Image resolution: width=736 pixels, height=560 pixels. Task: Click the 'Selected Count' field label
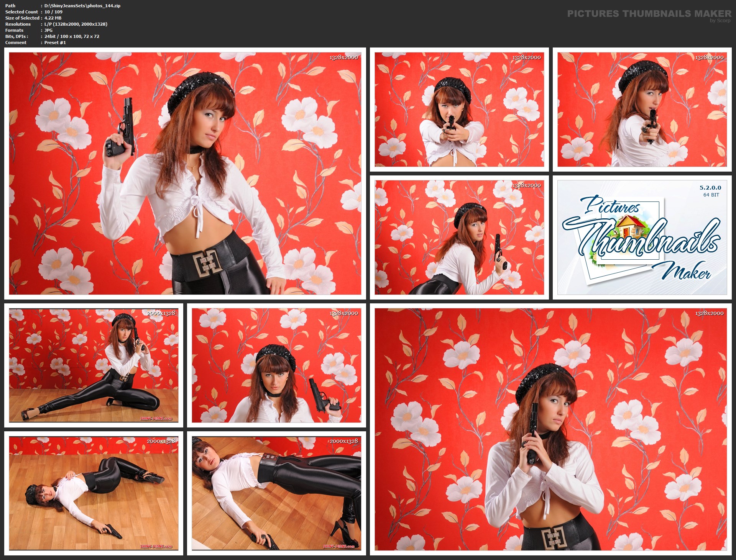(x=21, y=12)
